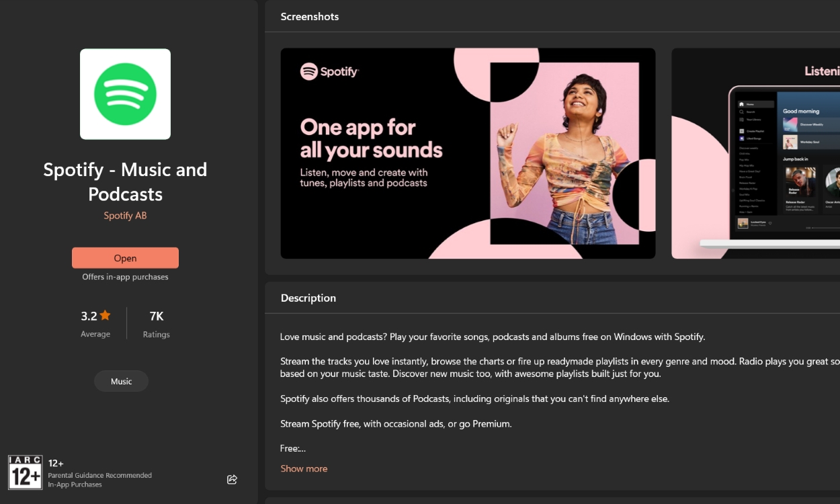This screenshot has width=840, height=504.
Task: Click the Screenshots section header
Action: [310, 16]
